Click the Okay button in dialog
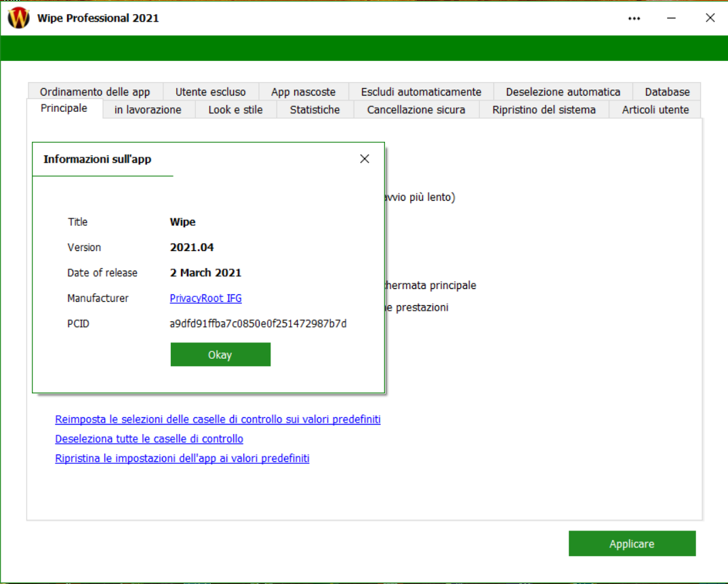 [x=220, y=355]
